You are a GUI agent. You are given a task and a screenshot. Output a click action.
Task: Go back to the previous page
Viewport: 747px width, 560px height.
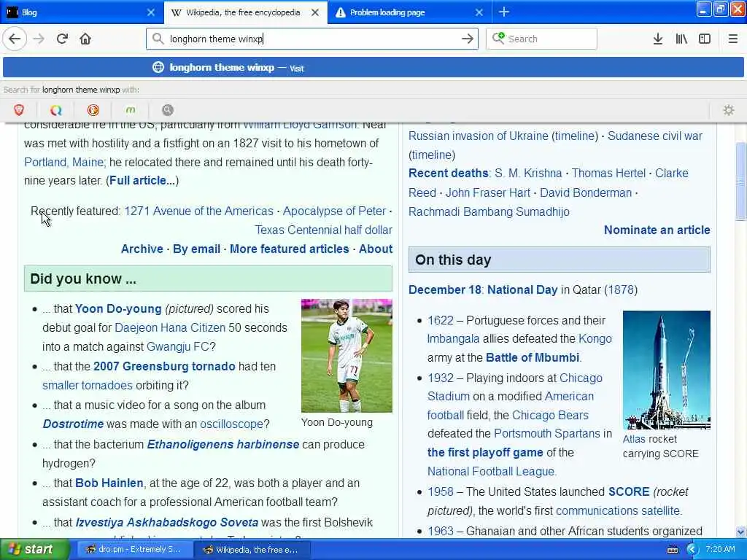15,39
